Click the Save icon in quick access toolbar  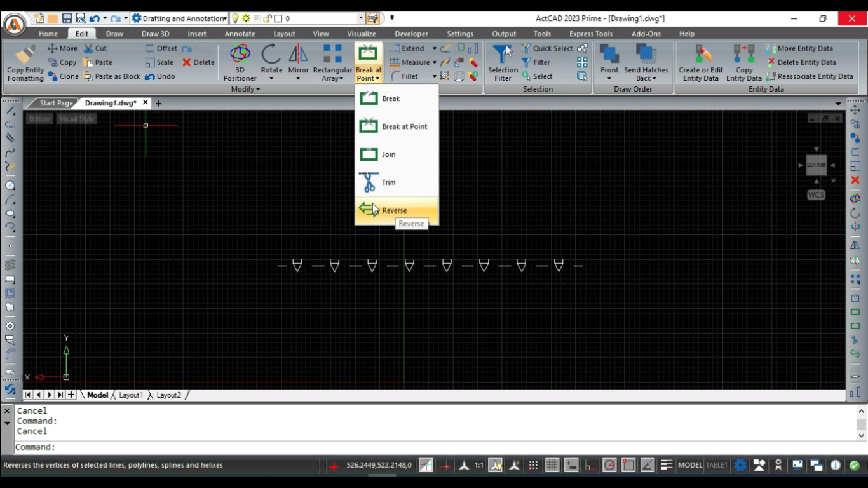(67, 18)
